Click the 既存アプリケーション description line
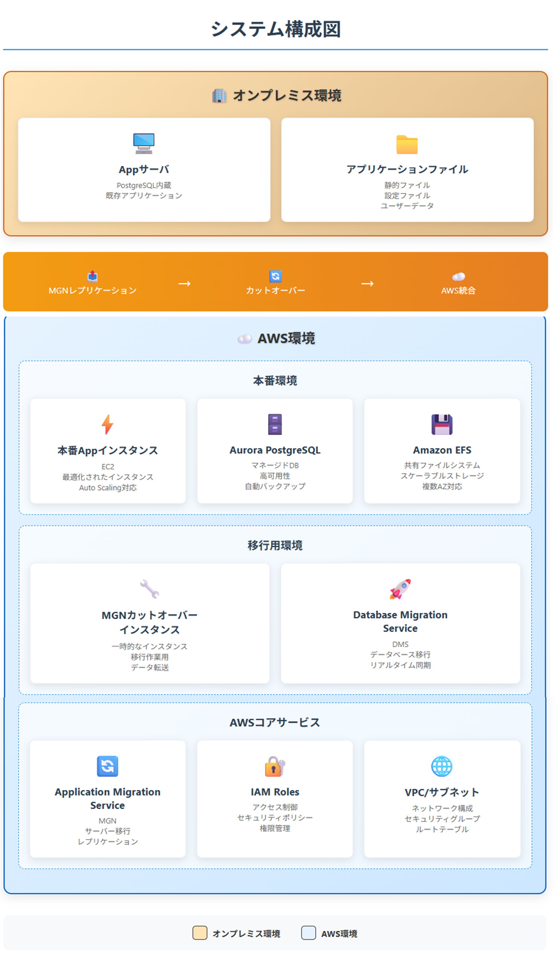Image resolution: width=560 pixels, height=955 pixels. [x=144, y=196]
